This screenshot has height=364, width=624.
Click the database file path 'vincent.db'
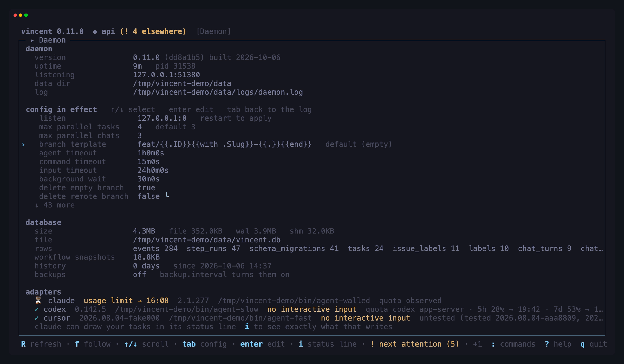point(207,240)
